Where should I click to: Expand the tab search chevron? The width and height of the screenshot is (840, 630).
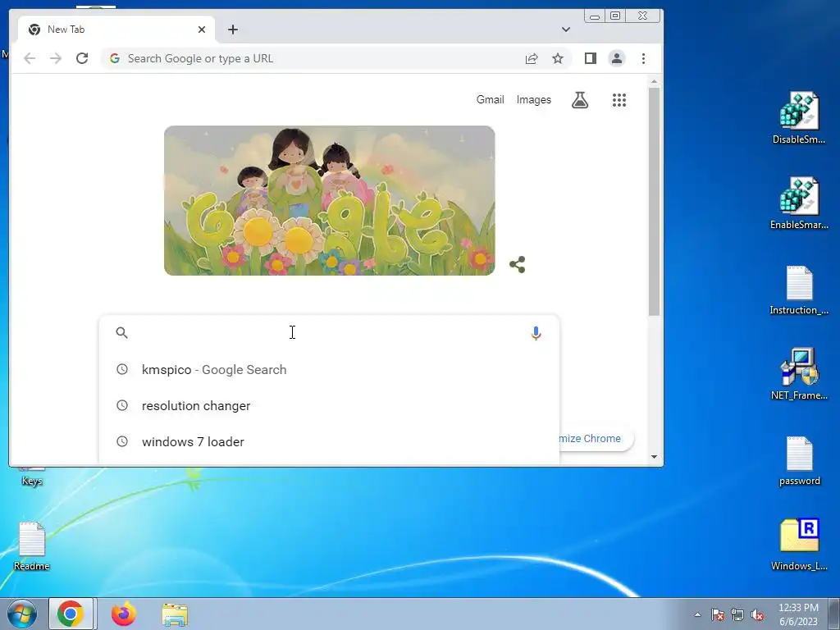click(566, 30)
